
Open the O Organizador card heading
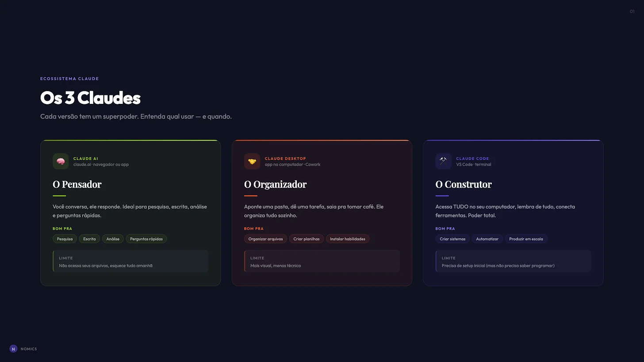(x=275, y=184)
